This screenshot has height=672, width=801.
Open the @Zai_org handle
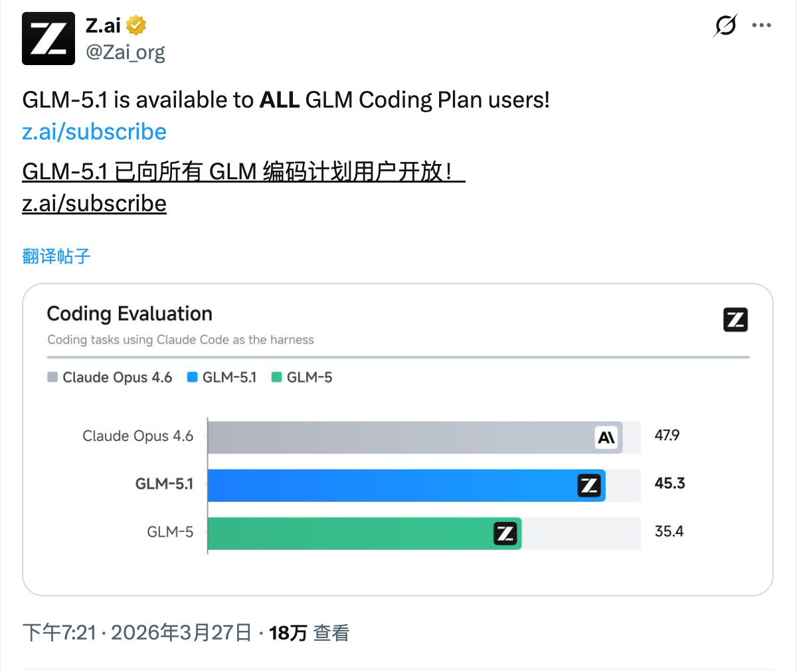click(x=126, y=52)
